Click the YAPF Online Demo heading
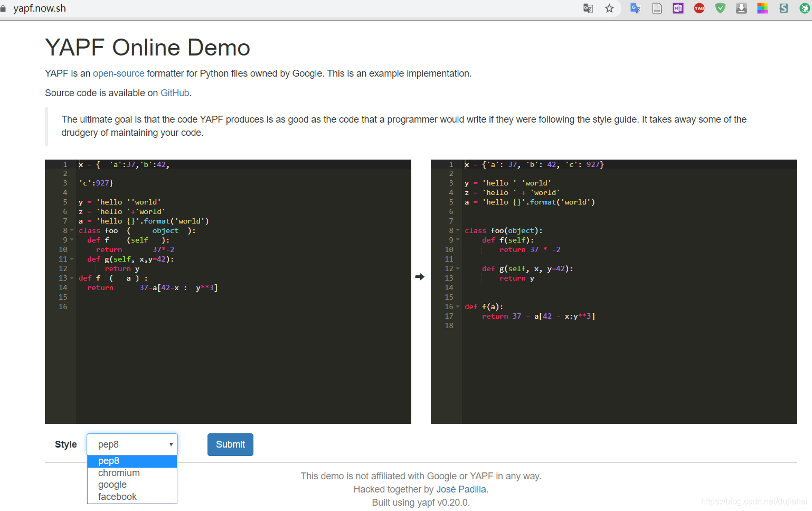This screenshot has height=511, width=812. tap(147, 48)
